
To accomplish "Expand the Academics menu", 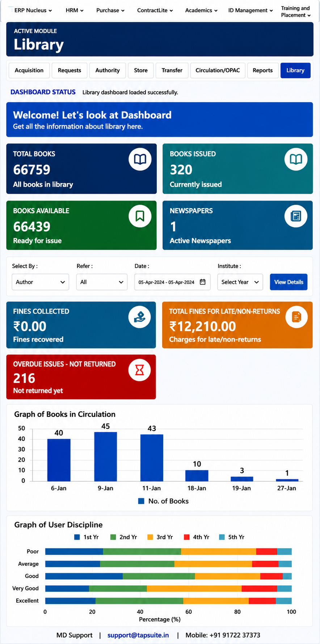I will [201, 10].
